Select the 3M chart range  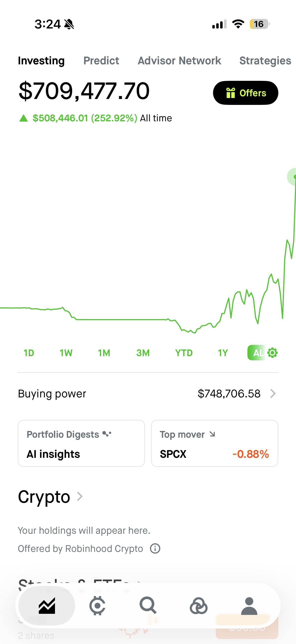click(x=143, y=353)
